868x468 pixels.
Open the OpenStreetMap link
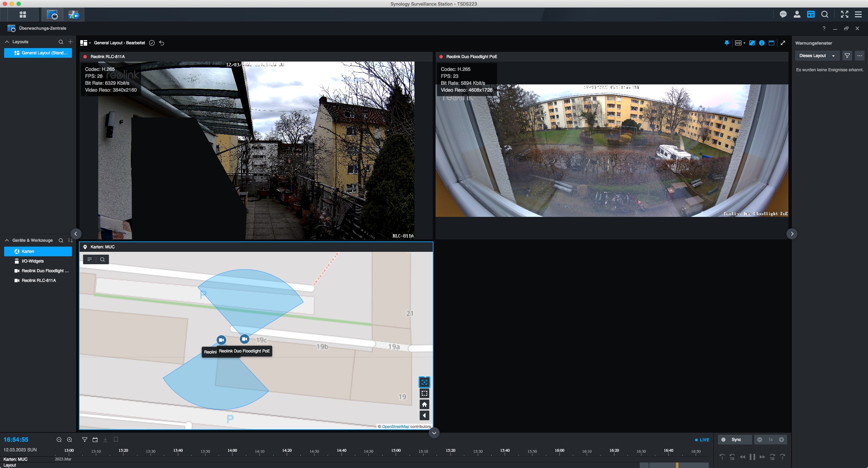click(x=395, y=426)
